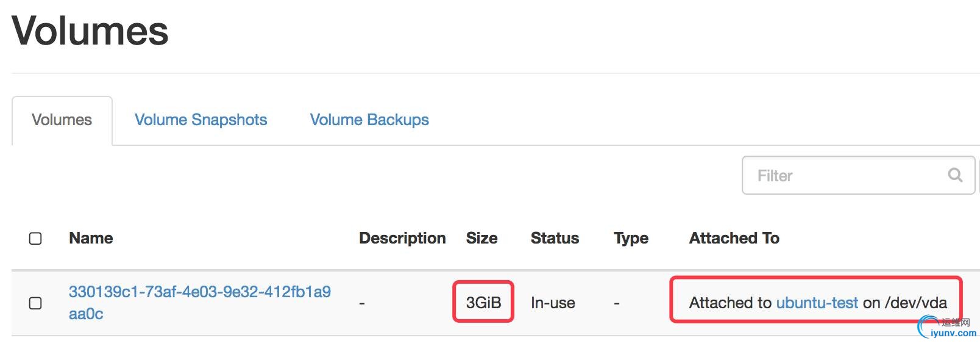Click the search magnifier icon in Filter
980x343 pixels.
955,175
